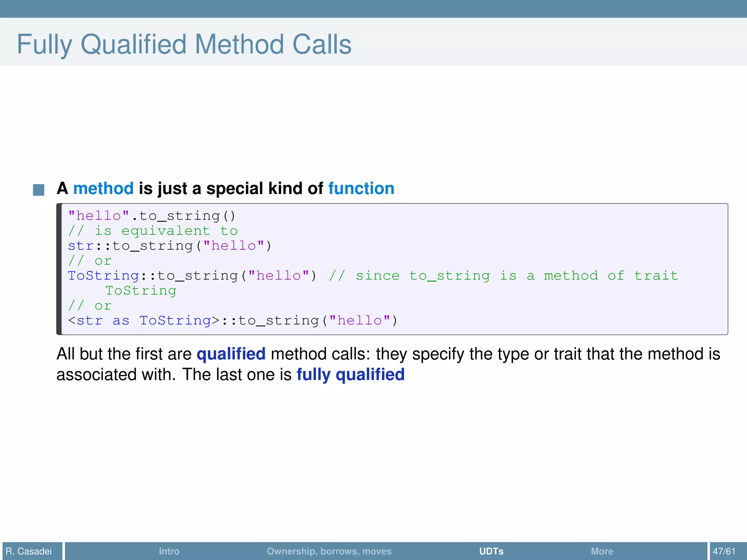
Task: Click the blue word 'method' in the bullet
Action: (103, 188)
